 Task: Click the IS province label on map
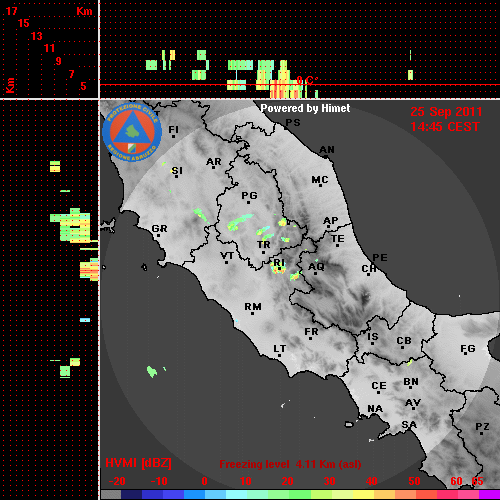[373, 337]
